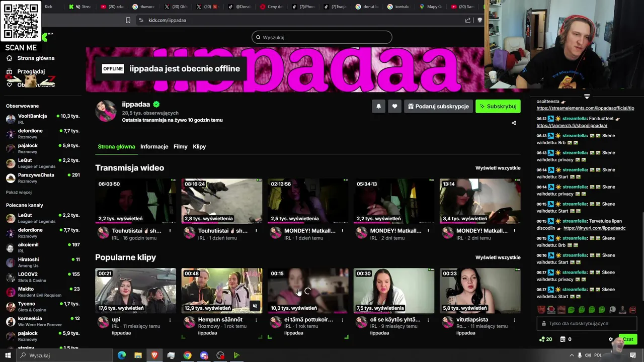Toggle the notification bell for iippadaa
This screenshot has width=644, height=362.
pos(378,106)
